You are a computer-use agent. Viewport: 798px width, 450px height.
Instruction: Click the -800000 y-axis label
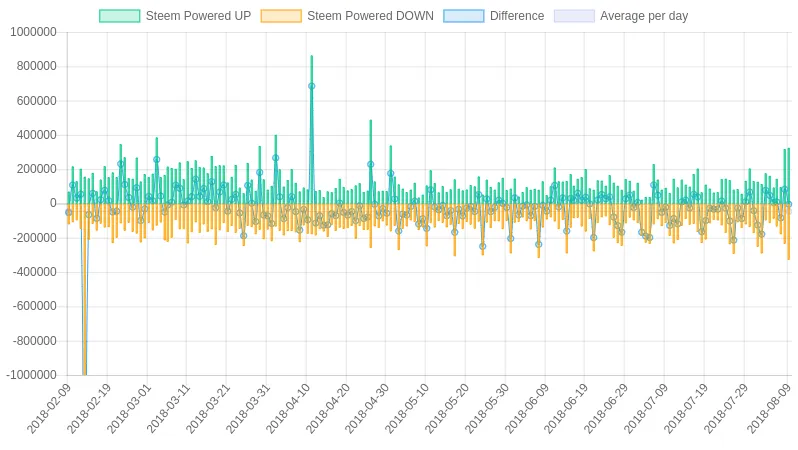click(35, 341)
